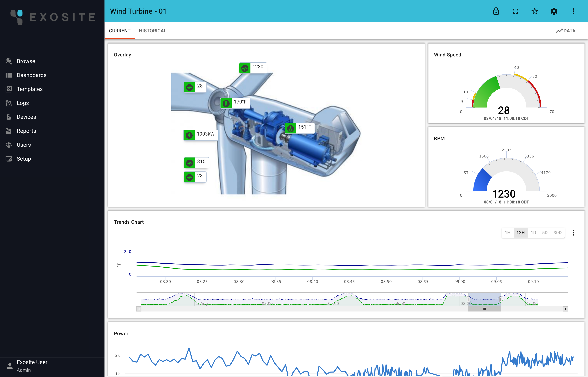The image size is (588, 377).
Task: Enter fullscreen mode via header icon
Action: (x=515, y=11)
